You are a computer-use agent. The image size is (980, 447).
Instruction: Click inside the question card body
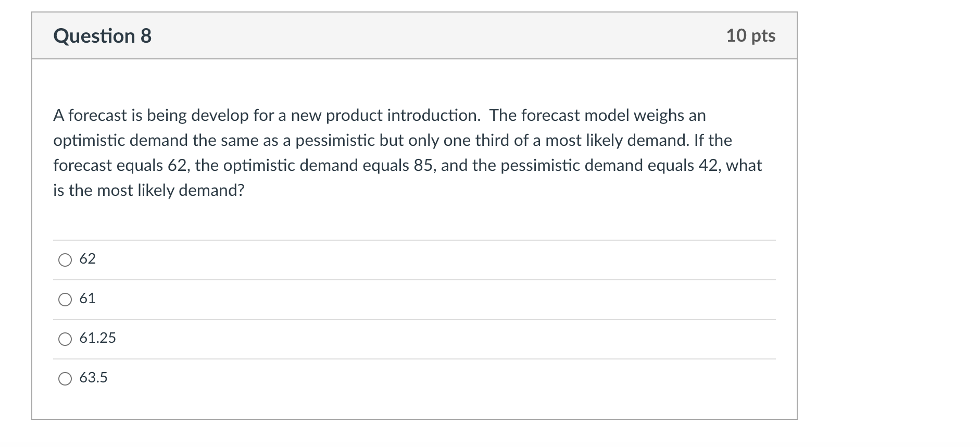point(414,219)
